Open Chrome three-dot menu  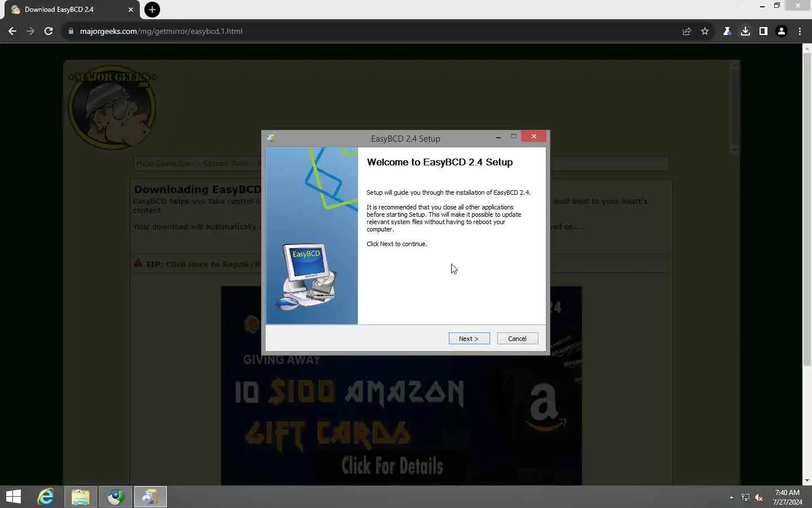[x=800, y=31]
